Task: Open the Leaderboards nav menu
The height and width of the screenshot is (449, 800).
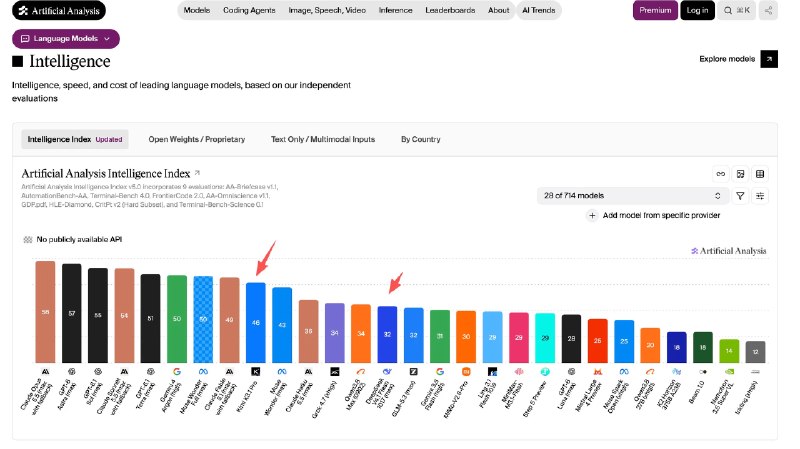Action: [450, 10]
